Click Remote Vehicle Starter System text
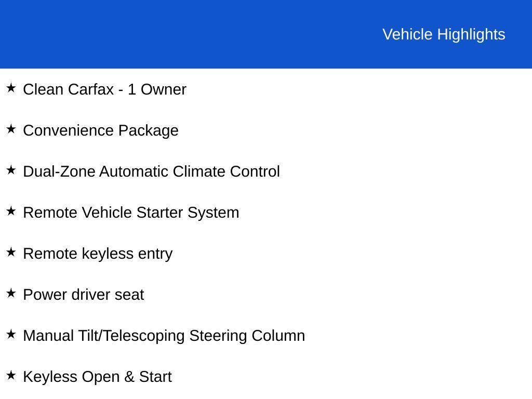Viewport: 532px width, 399px height. 131,213
